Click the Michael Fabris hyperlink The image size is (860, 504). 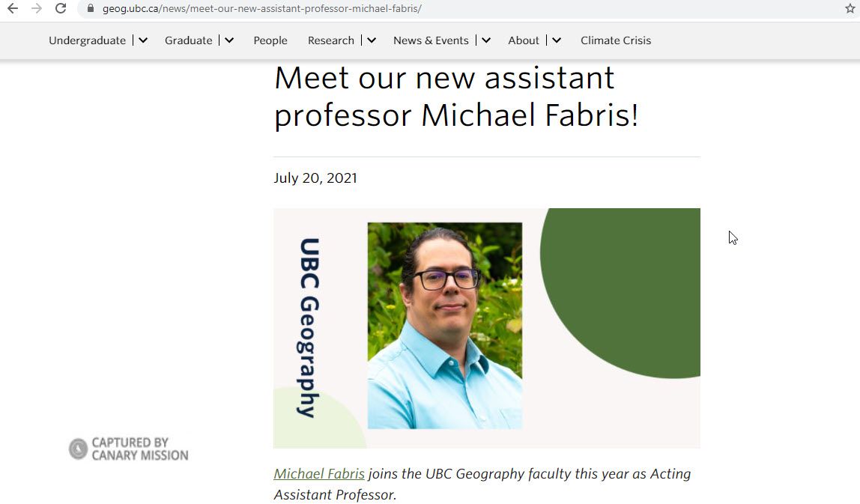click(x=318, y=473)
